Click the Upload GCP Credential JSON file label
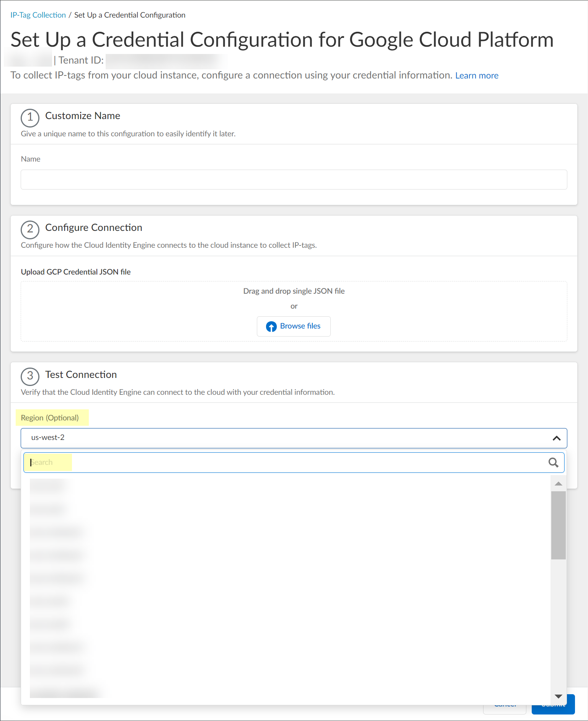Image resolution: width=588 pixels, height=721 pixels. [x=76, y=272]
